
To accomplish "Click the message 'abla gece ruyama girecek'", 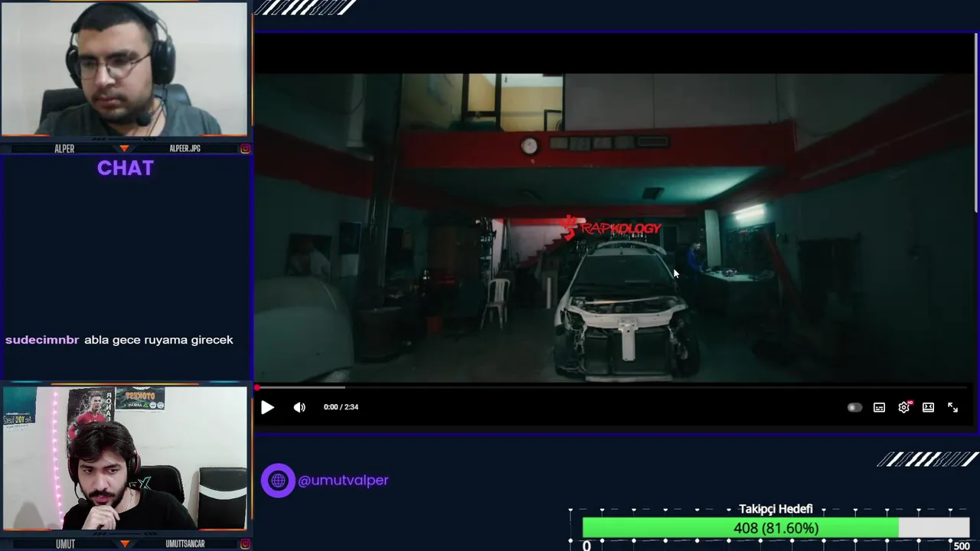I will coord(158,340).
